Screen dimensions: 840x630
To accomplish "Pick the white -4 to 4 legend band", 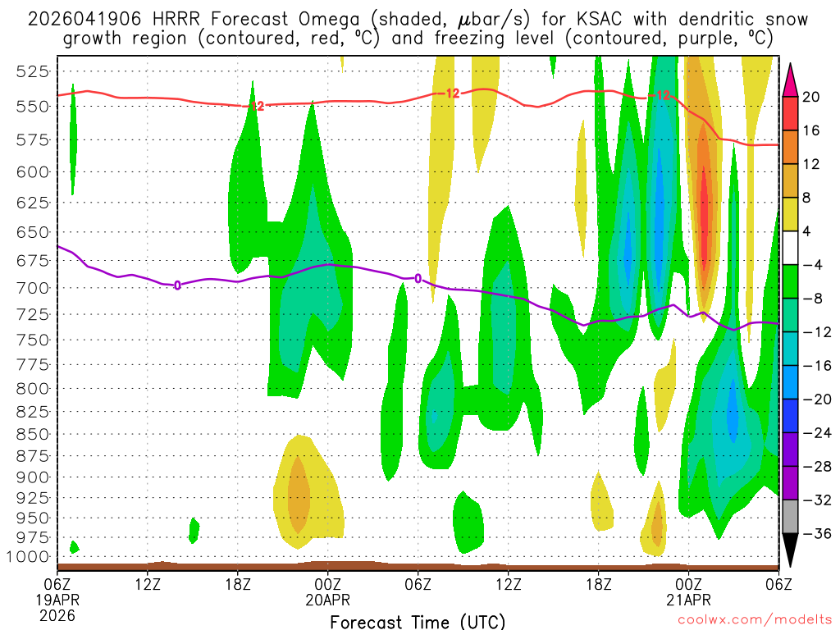I will pyautogui.click(x=791, y=248).
